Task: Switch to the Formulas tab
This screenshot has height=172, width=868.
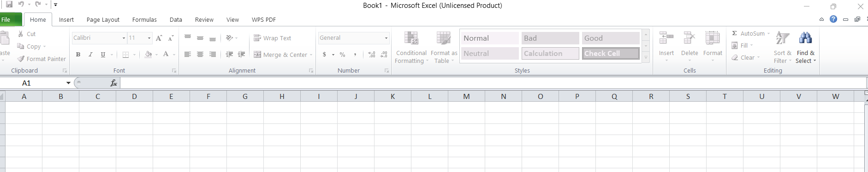Action: tap(144, 19)
